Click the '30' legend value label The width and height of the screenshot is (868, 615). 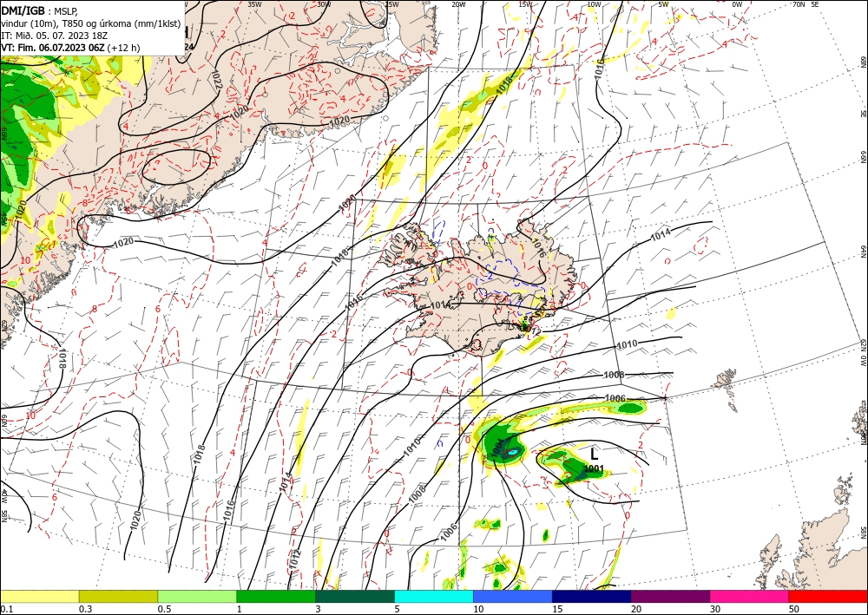tap(714, 609)
